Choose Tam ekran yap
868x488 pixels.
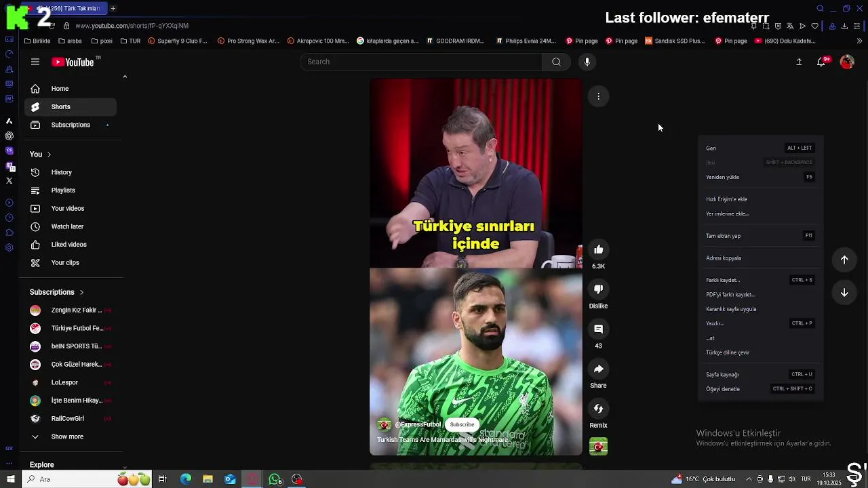coord(760,236)
